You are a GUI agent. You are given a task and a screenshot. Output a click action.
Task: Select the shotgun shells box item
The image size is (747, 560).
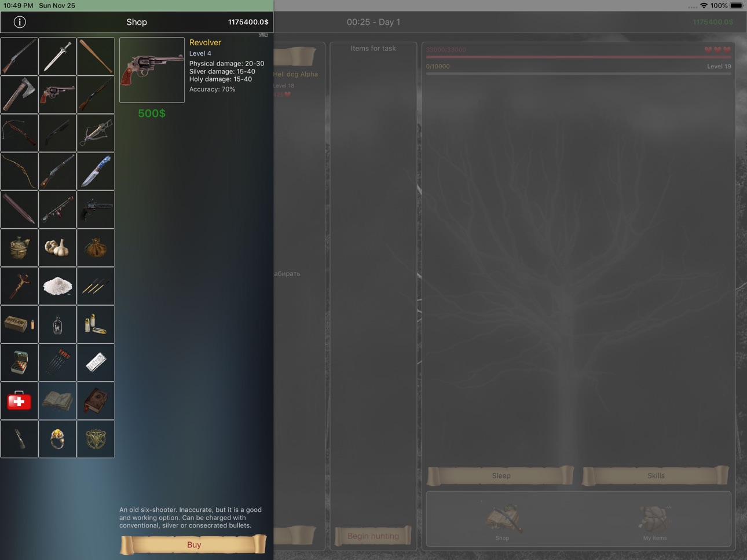[19, 362]
